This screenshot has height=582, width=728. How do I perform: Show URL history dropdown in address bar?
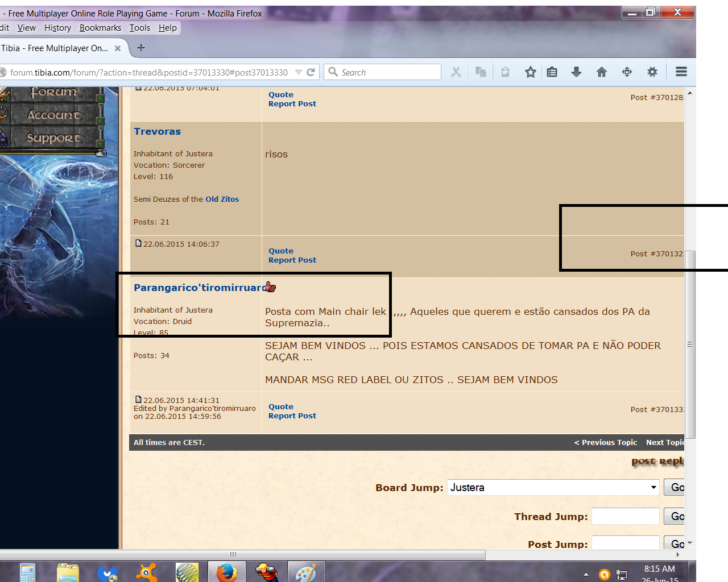(x=298, y=72)
